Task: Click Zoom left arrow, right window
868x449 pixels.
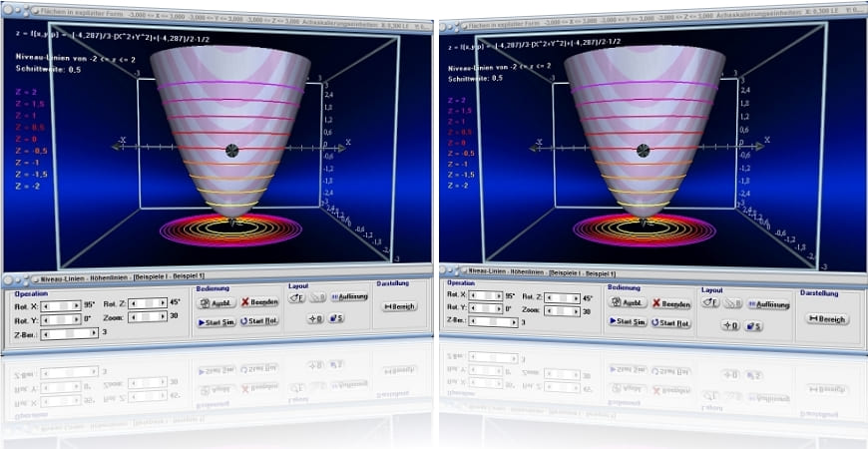Action: pyautogui.click(x=549, y=311)
